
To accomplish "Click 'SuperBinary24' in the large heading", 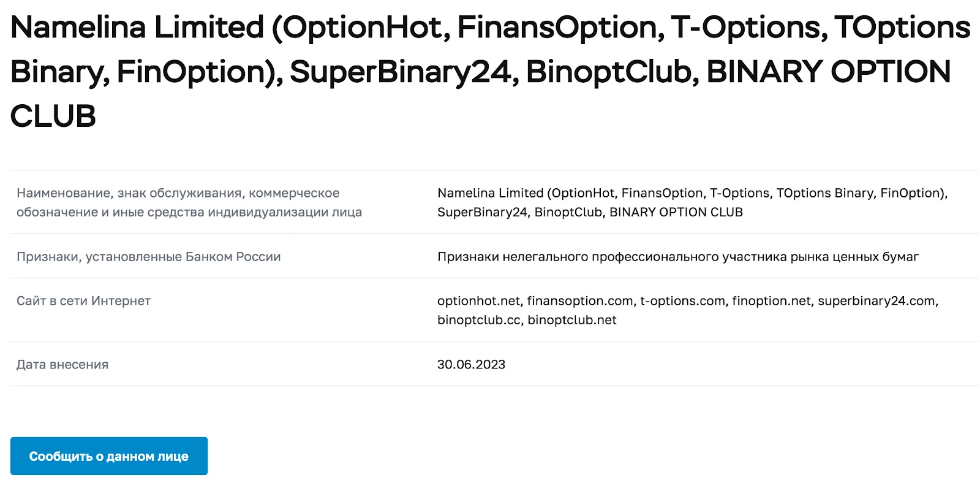I will pyautogui.click(x=400, y=72).
